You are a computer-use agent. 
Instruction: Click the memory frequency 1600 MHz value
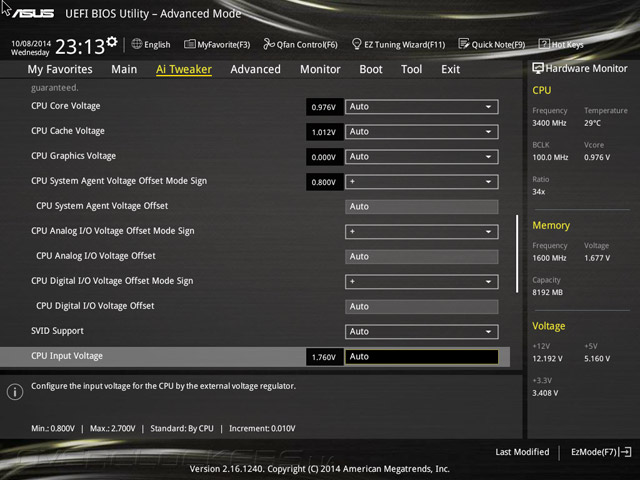pos(549,258)
